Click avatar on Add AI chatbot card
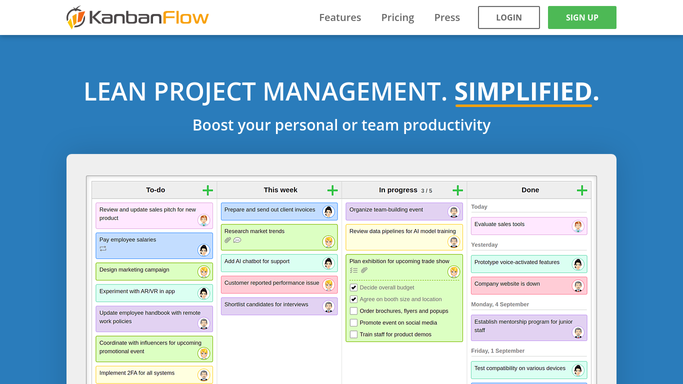Viewport: 683px width, 384px height. point(328,263)
